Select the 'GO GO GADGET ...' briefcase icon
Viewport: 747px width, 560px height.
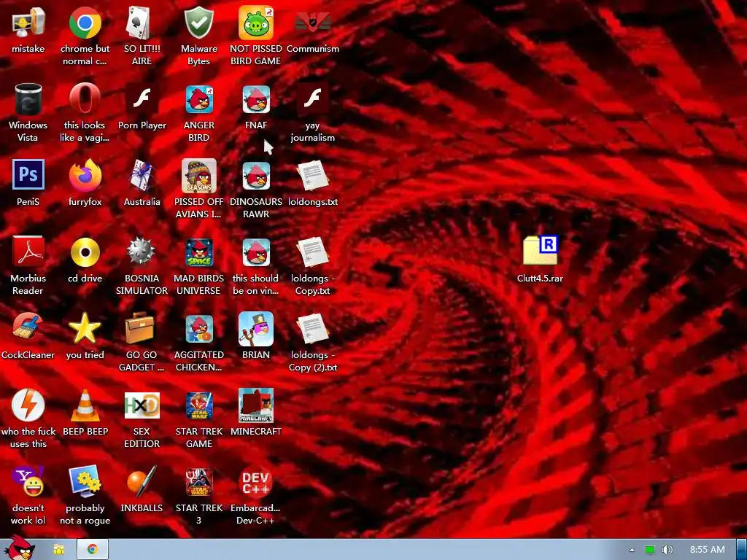coord(140,327)
